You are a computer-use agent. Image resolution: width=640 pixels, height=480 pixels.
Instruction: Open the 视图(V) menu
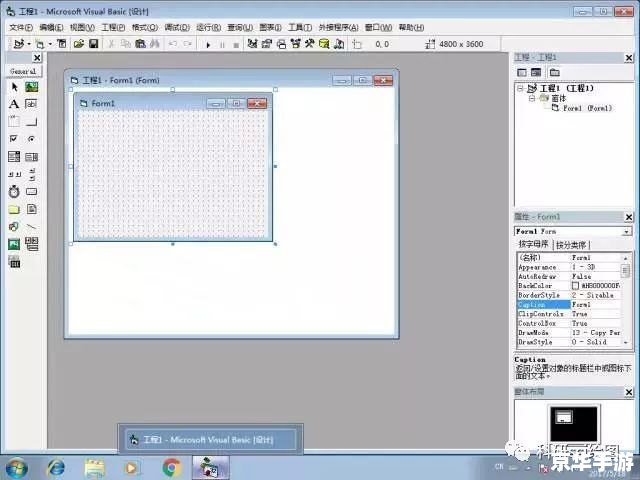point(82,27)
